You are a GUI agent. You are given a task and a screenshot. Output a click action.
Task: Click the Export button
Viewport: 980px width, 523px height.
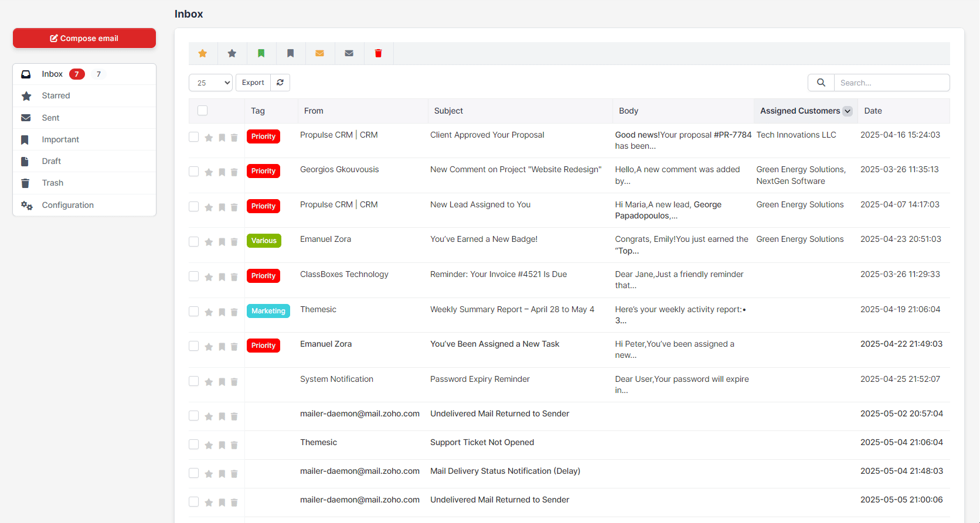[x=253, y=83]
